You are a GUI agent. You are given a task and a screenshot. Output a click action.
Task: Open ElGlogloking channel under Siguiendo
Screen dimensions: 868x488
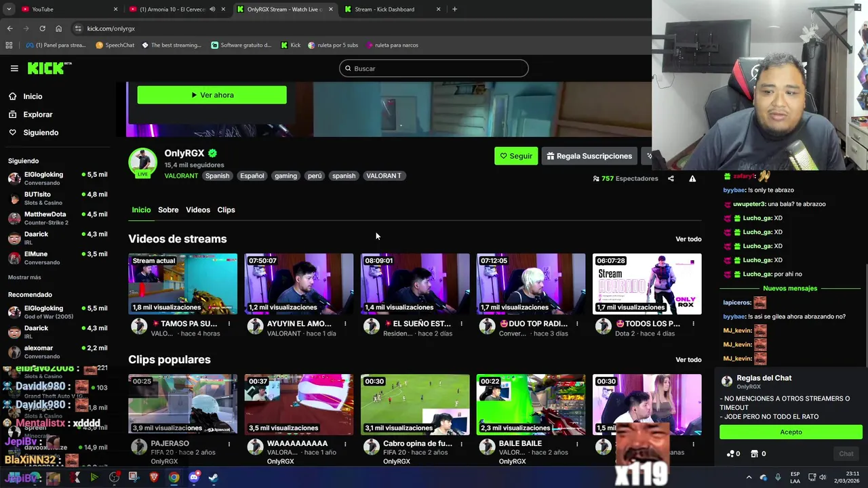click(x=58, y=178)
